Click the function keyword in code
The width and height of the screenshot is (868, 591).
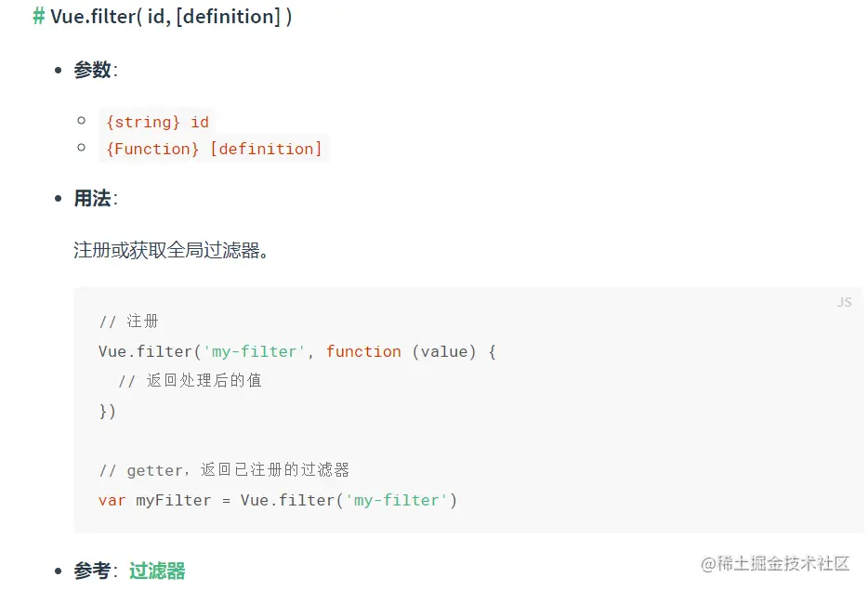tap(363, 351)
